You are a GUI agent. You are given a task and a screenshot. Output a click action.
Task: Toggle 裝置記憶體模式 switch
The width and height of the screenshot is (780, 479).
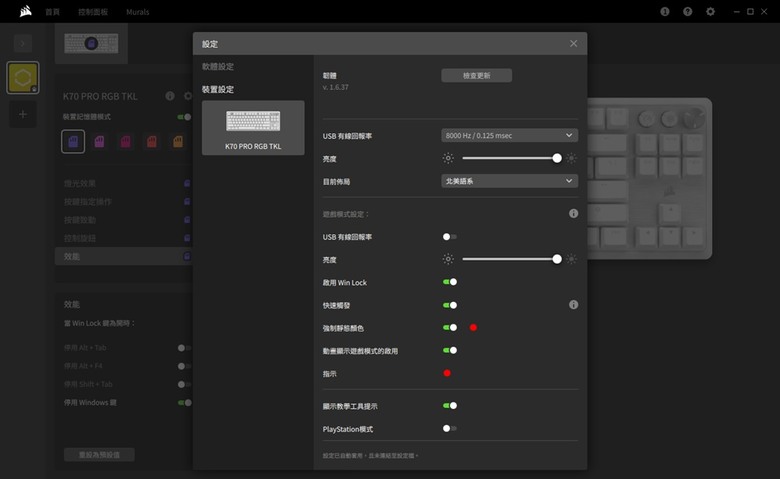[185, 117]
